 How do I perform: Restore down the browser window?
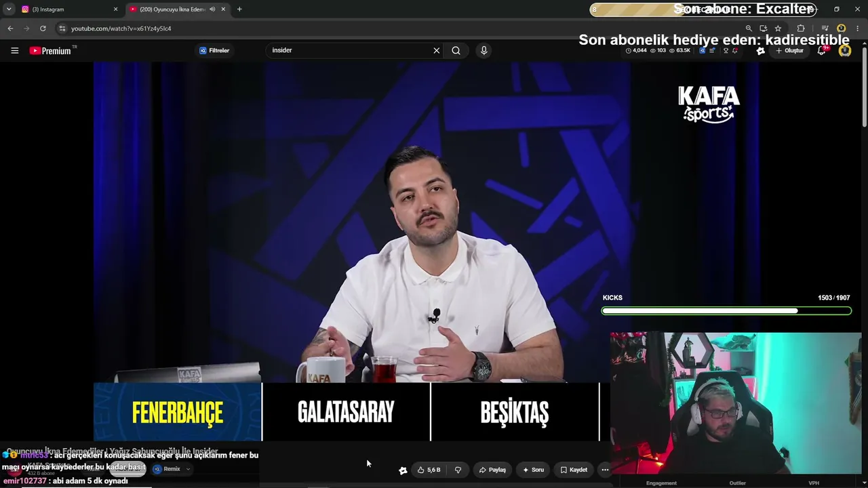point(837,9)
